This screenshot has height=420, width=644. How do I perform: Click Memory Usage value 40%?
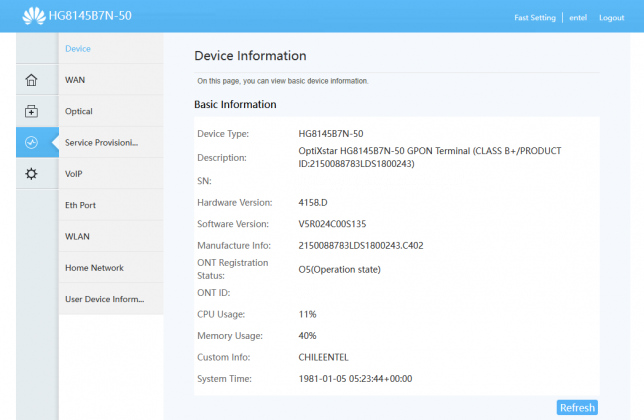click(x=307, y=335)
